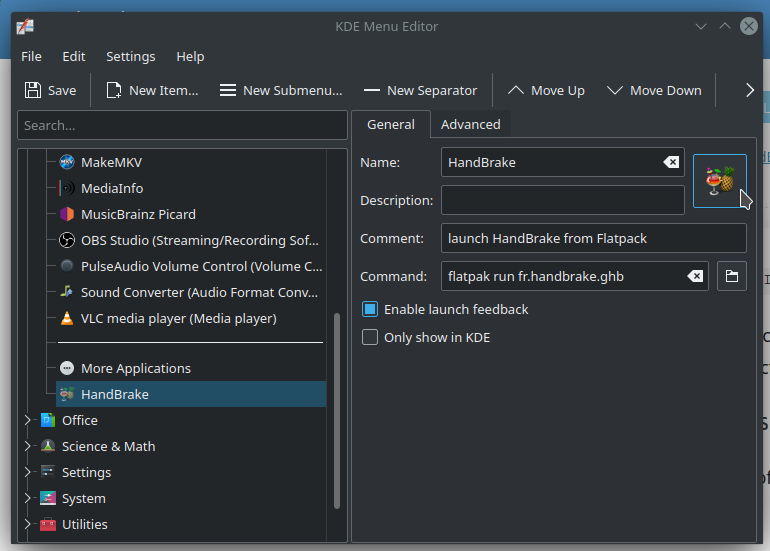Click the Settings category icon
This screenshot has width=770, height=551.
point(48,472)
